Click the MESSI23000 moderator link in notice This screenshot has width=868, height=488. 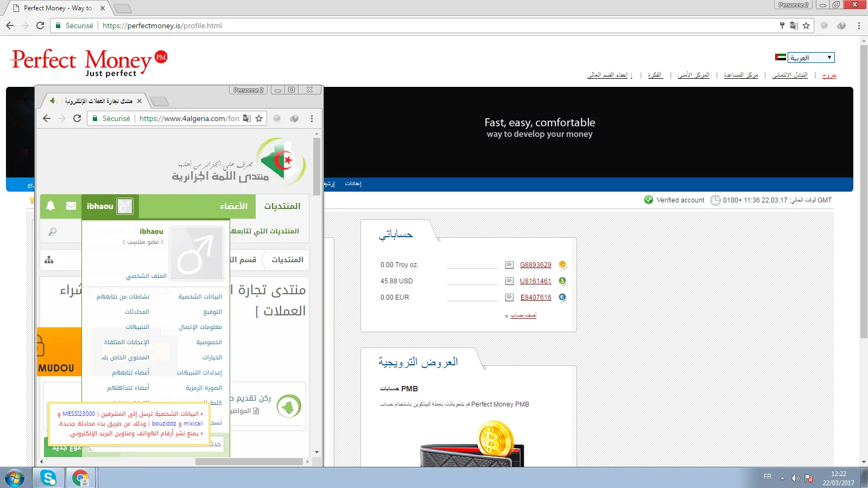click(x=79, y=414)
